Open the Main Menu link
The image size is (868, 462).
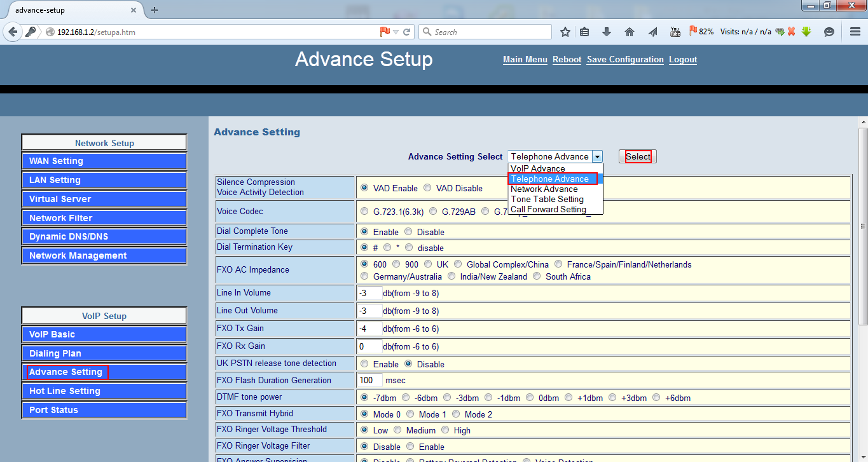tap(525, 59)
